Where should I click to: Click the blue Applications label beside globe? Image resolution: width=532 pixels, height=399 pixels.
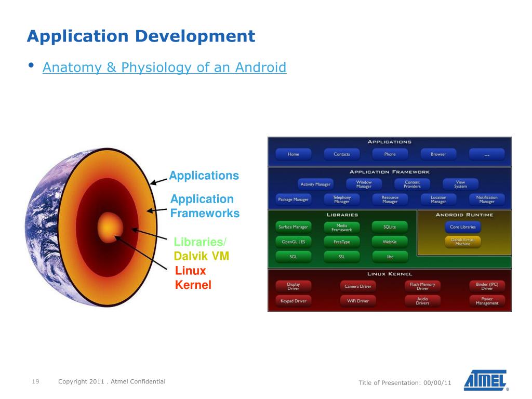click(204, 176)
